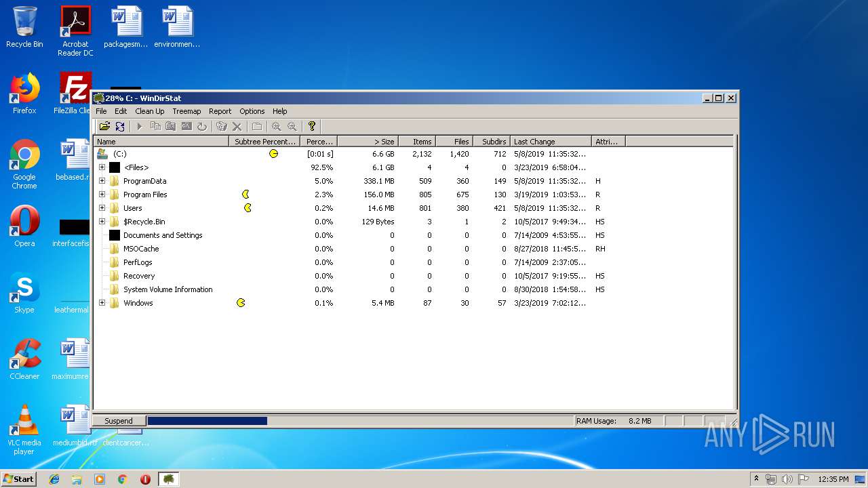Click the Copy Path toolbar icon
The width and height of the screenshot is (868, 488).
(x=155, y=126)
